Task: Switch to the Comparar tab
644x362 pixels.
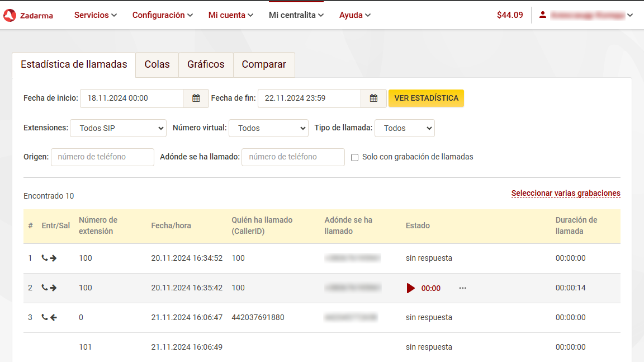Action: tap(264, 64)
